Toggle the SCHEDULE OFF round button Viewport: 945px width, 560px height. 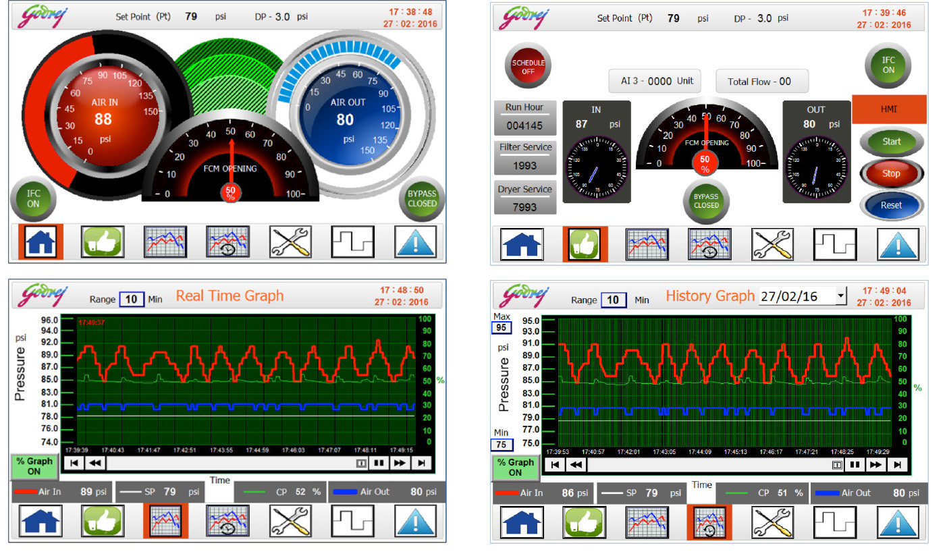click(x=528, y=67)
